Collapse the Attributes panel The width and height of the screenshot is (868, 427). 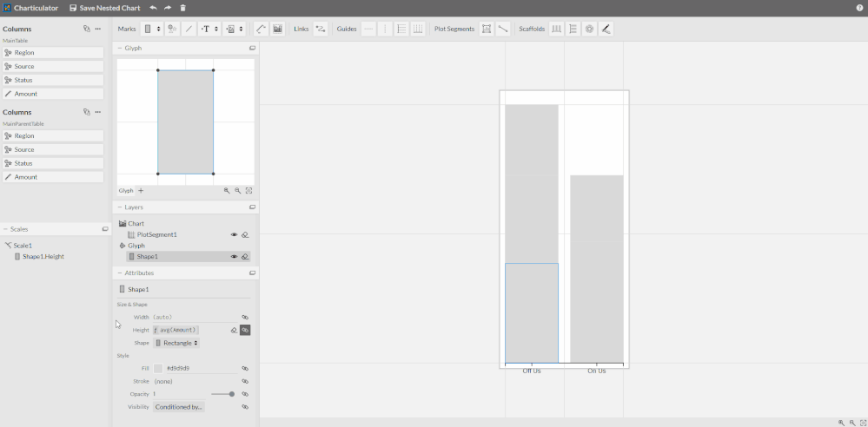[x=120, y=273]
